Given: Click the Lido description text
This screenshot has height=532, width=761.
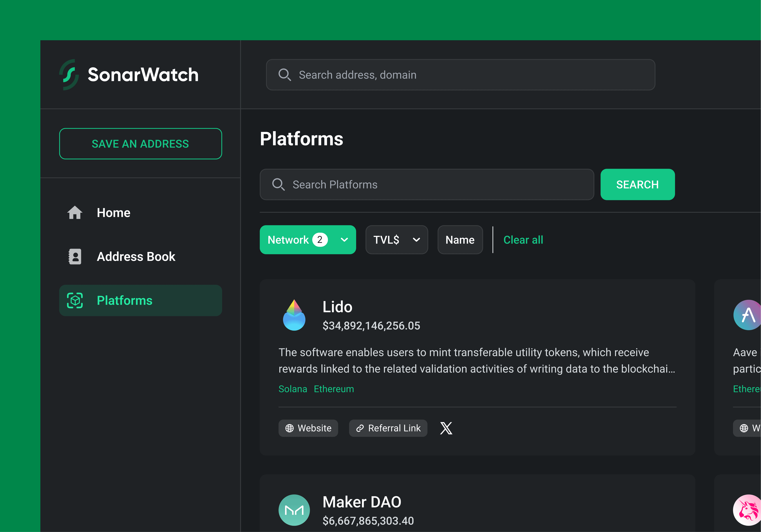Looking at the screenshot, I should (477, 361).
